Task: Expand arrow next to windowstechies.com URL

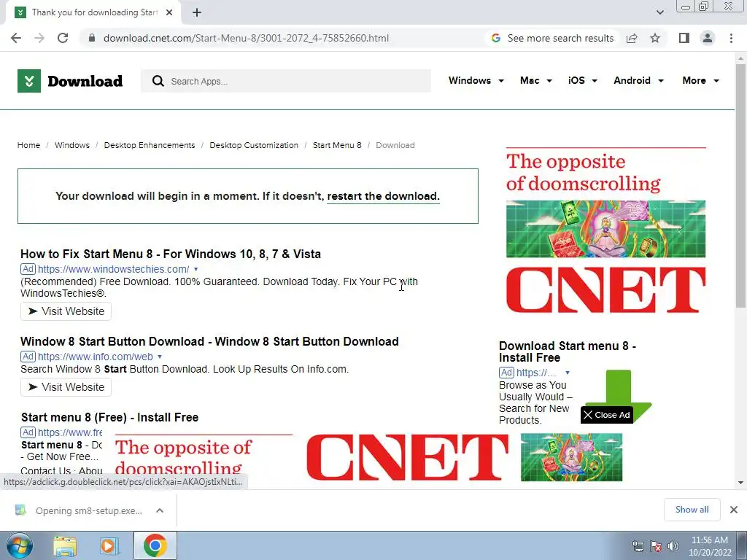Action: coord(196,269)
